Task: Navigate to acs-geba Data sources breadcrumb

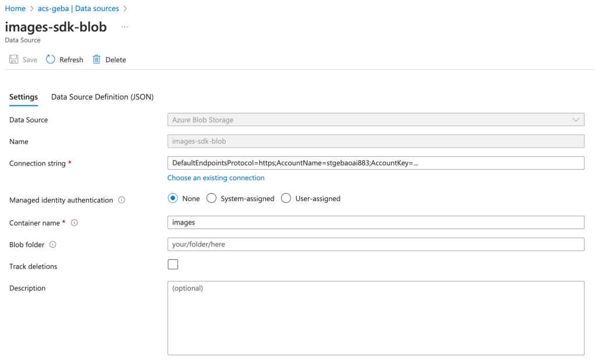Action: click(78, 9)
